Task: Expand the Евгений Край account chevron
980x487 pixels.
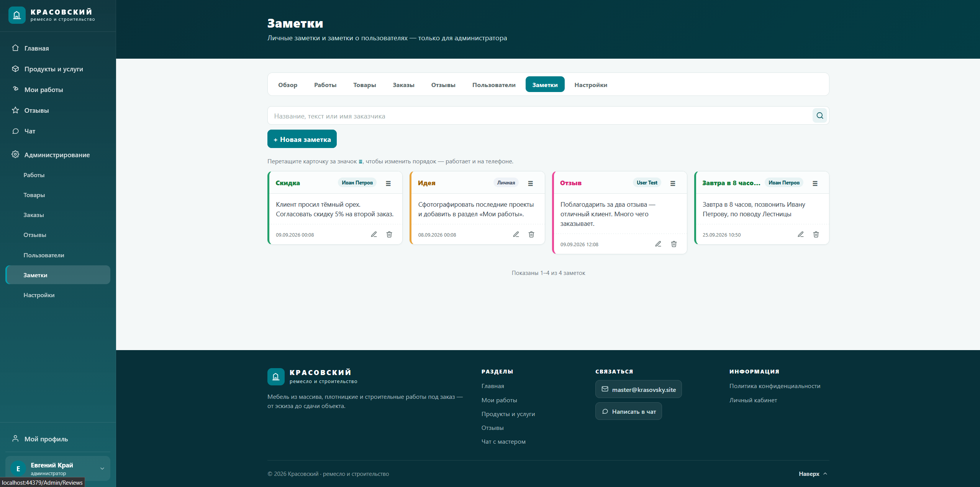Action: point(102,469)
